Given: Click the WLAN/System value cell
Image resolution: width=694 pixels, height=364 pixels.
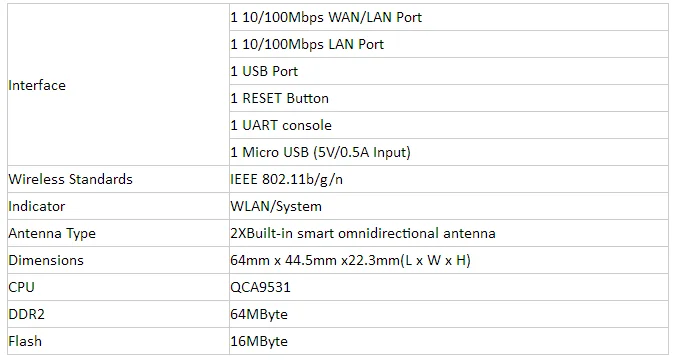Looking at the screenshot, I should [449, 206].
